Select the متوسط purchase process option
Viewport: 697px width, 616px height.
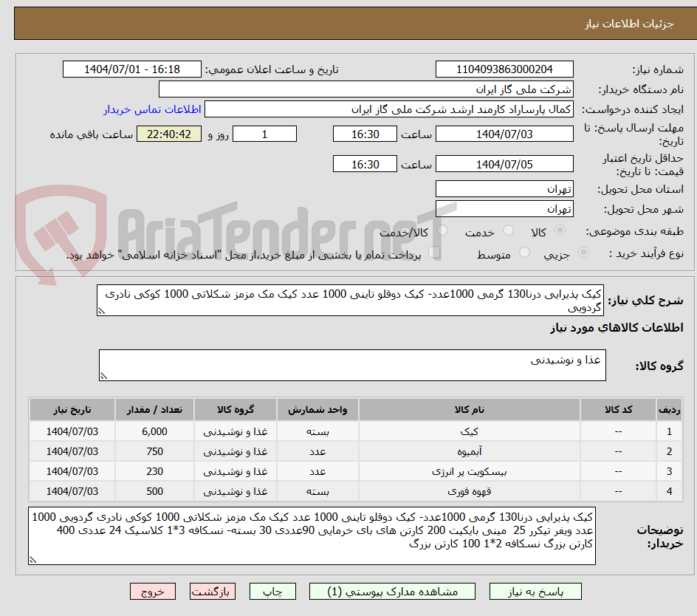[524, 251]
